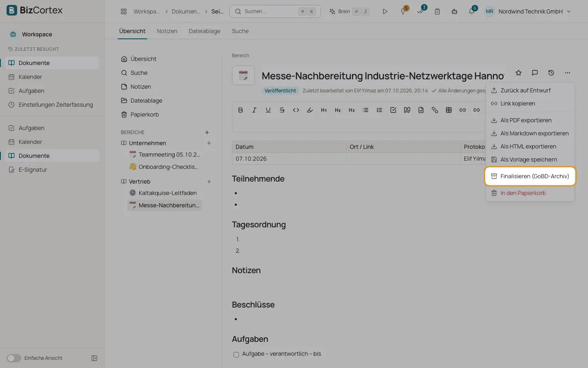The width and height of the screenshot is (588, 368).
Task: Choose Zurück auf Entwurf
Action: click(530, 90)
